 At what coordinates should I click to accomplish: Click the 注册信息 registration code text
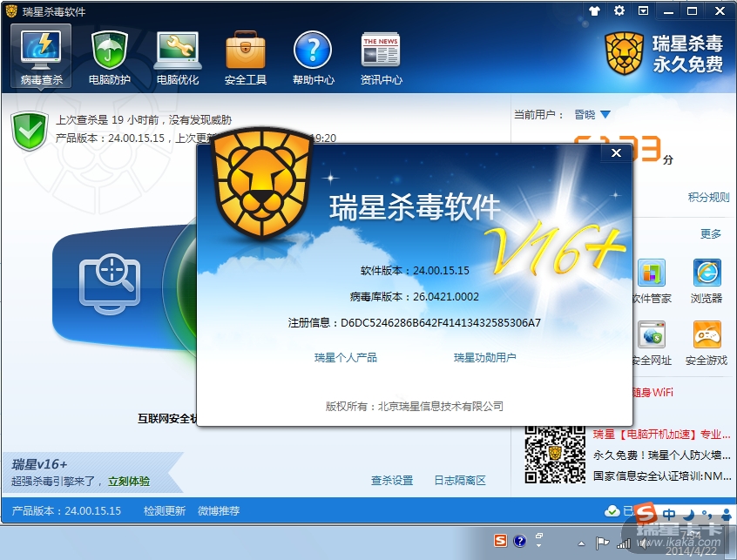coord(414,323)
